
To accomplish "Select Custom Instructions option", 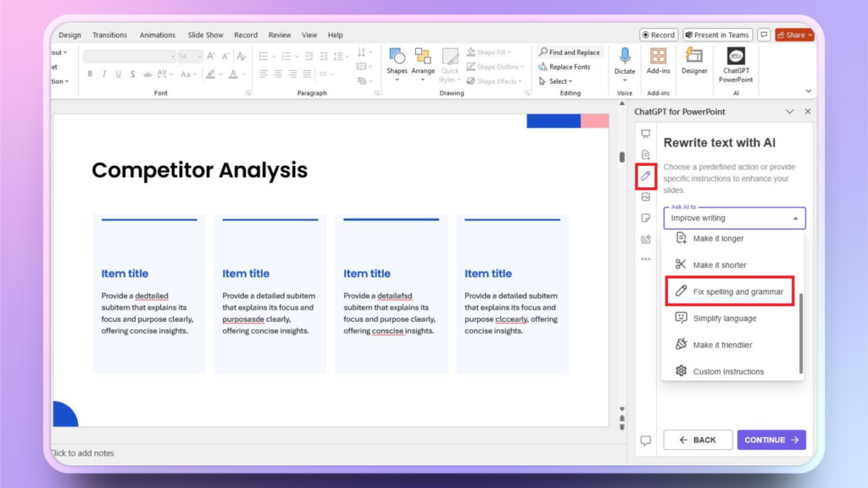I will (x=732, y=371).
